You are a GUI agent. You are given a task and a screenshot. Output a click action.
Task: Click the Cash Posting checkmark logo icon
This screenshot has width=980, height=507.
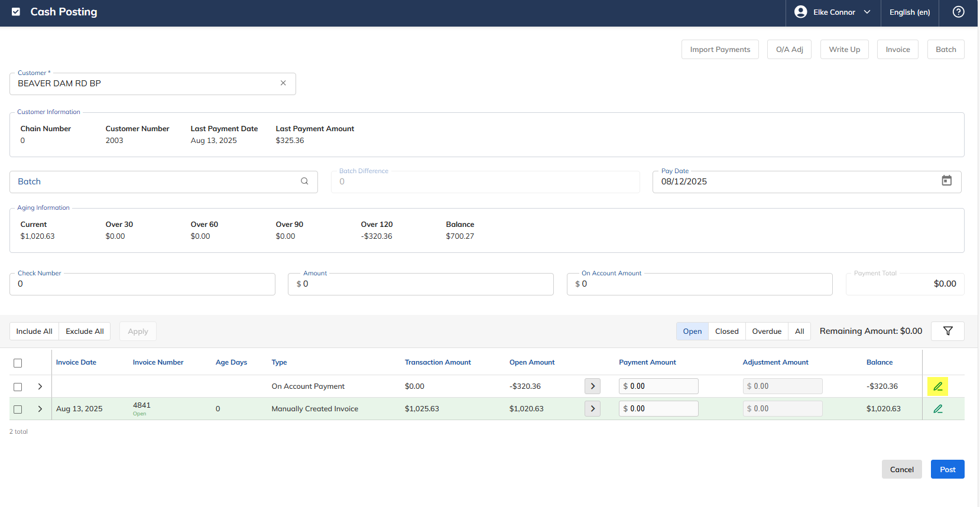tap(16, 12)
